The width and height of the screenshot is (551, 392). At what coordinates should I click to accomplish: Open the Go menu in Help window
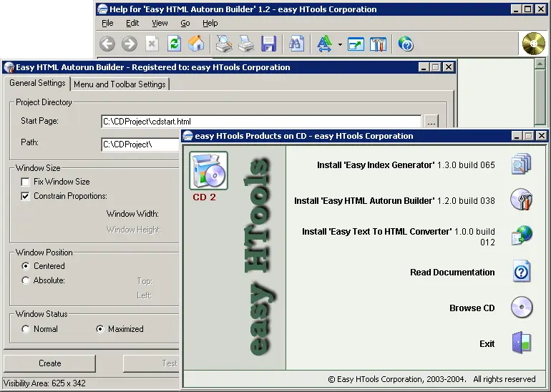[185, 23]
